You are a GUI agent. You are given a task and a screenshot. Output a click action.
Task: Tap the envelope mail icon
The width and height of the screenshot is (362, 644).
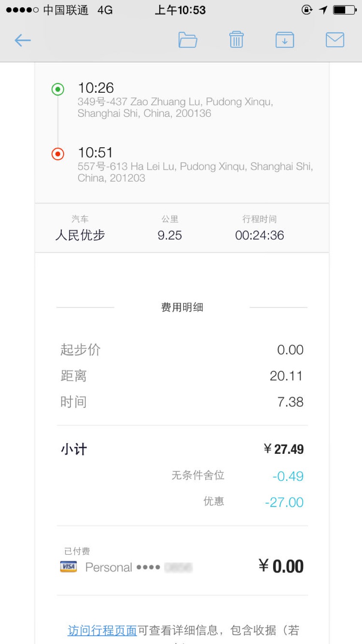coord(335,40)
